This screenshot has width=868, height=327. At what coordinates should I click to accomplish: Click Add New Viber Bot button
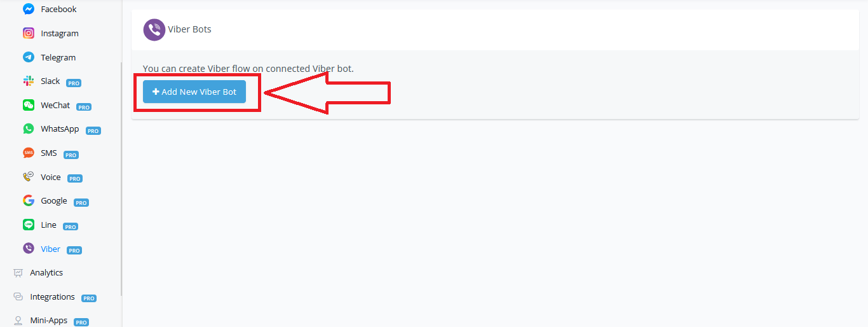coord(194,92)
